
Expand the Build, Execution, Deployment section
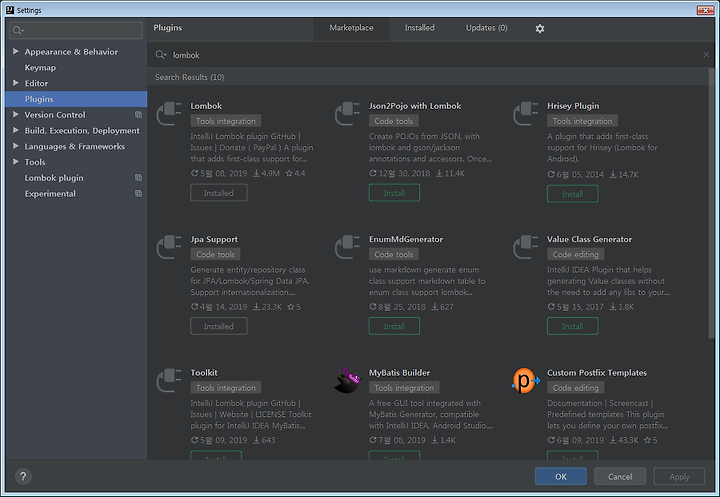pyautogui.click(x=16, y=130)
